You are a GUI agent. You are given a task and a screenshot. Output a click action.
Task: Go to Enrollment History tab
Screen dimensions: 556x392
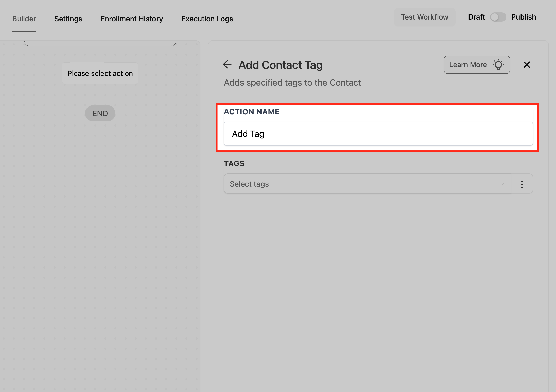[x=132, y=19]
